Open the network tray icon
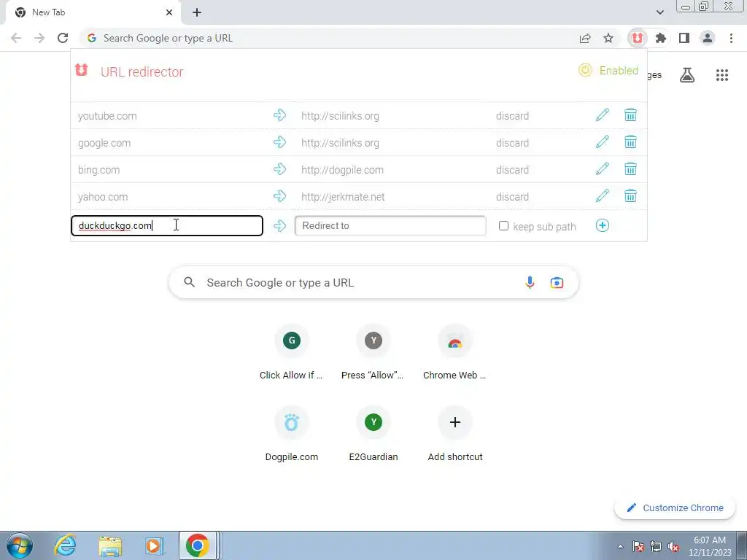Image resolution: width=747 pixels, height=560 pixels. tap(656, 546)
